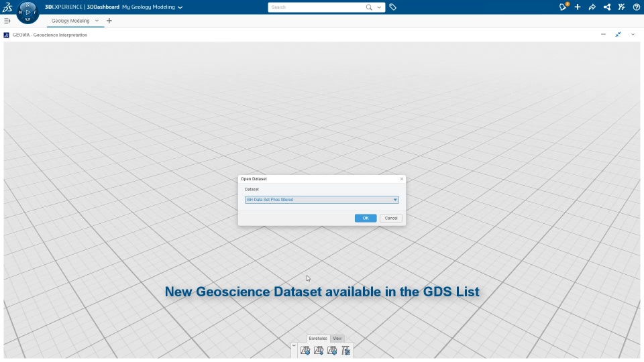Viewport: 644px width, 362px height.
Task: Restore widget size with arrows icon
Action: click(x=618, y=34)
